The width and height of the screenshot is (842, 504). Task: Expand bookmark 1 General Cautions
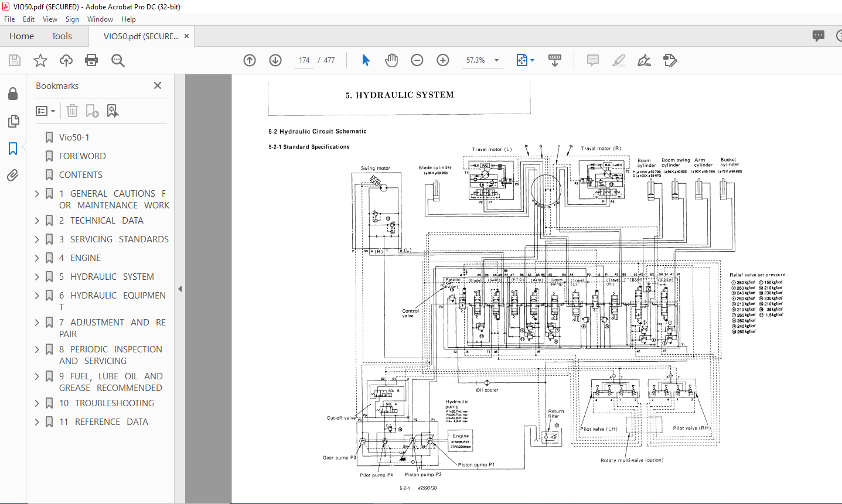click(37, 194)
